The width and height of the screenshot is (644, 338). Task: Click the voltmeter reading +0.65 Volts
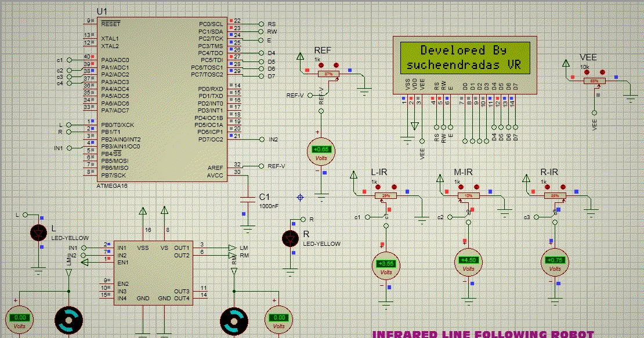coord(321,152)
